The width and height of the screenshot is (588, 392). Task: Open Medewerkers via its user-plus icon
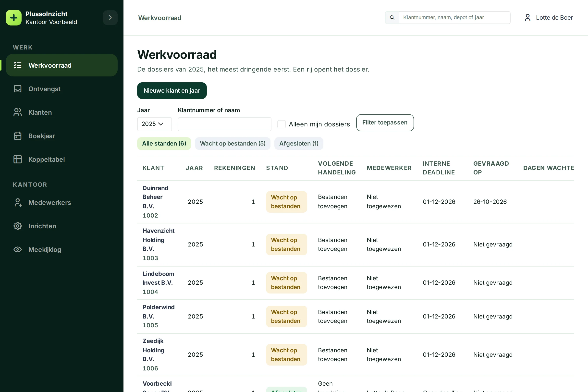point(17,203)
